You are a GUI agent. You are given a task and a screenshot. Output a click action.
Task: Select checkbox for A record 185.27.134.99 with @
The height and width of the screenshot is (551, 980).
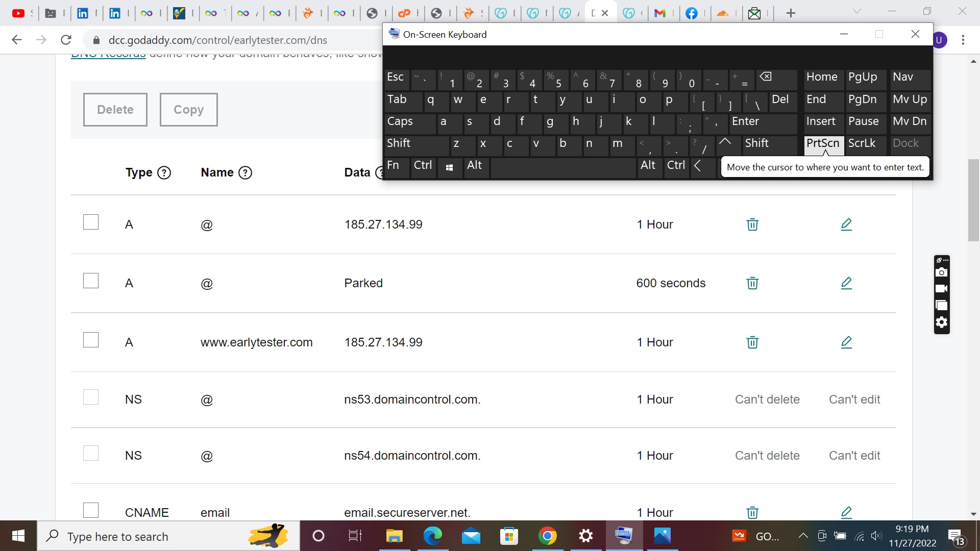91,222
